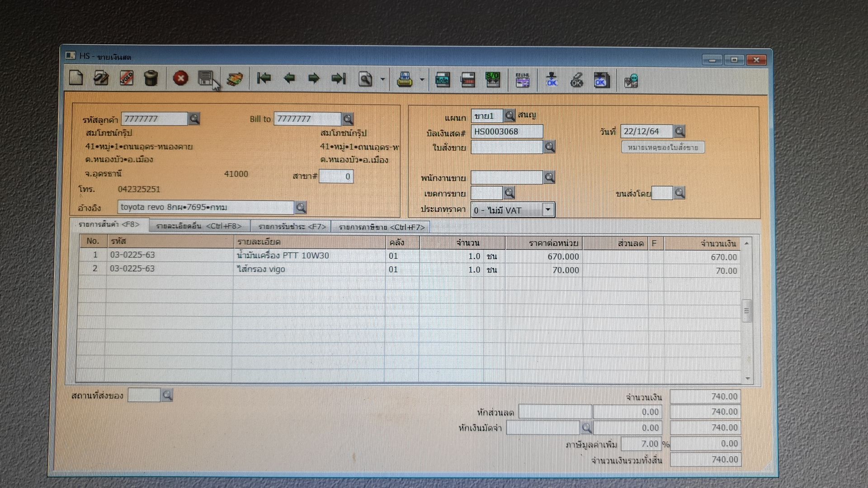Search customer code with magnifier button
Screen dimensions: 868x488
(194, 119)
